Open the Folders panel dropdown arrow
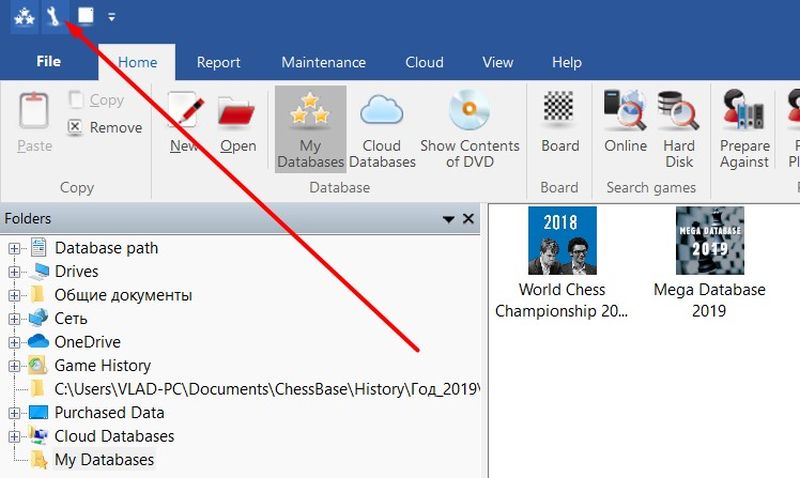This screenshot has height=478, width=800. [x=449, y=219]
